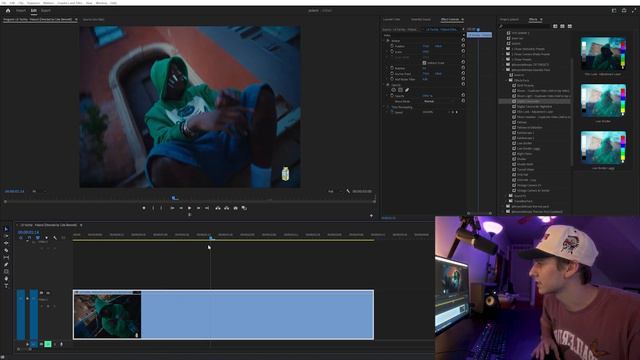Toggle animation stopwatch for Position
The height and width of the screenshot is (360, 640).
tap(392, 46)
